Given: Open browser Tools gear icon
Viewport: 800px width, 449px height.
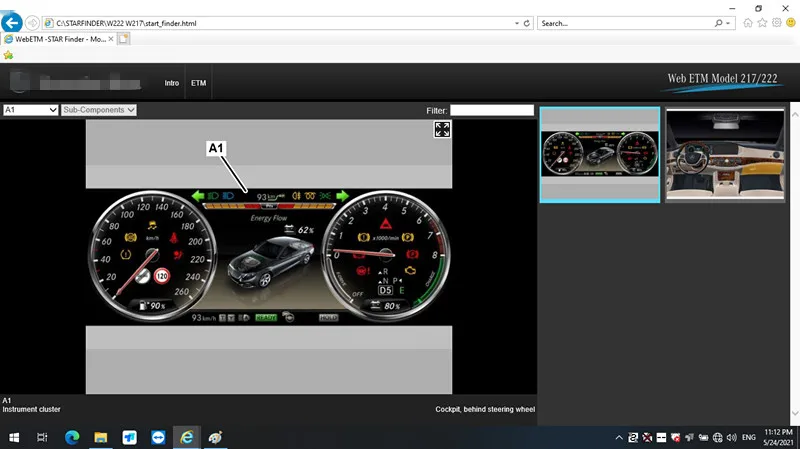Looking at the screenshot, I should [x=777, y=22].
